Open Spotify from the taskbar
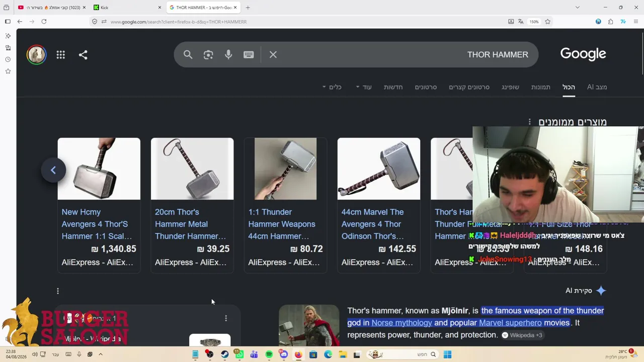This screenshot has height=362, width=644. 269,354
